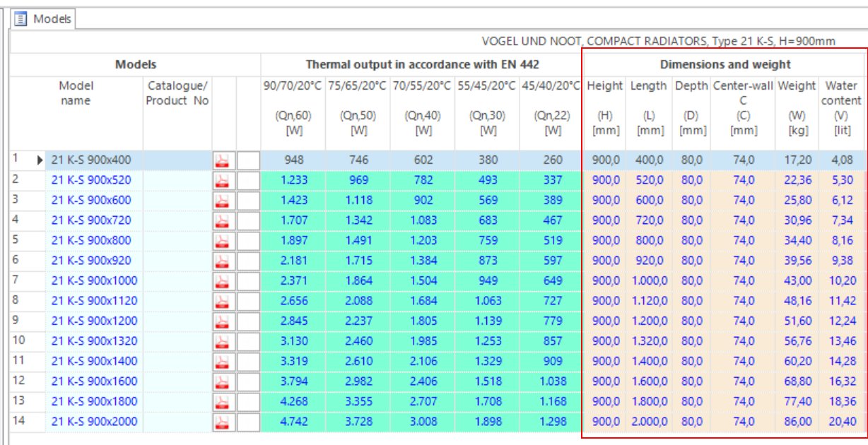Open PDF icon for 21 K-S 900x2000

[x=223, y=422]
